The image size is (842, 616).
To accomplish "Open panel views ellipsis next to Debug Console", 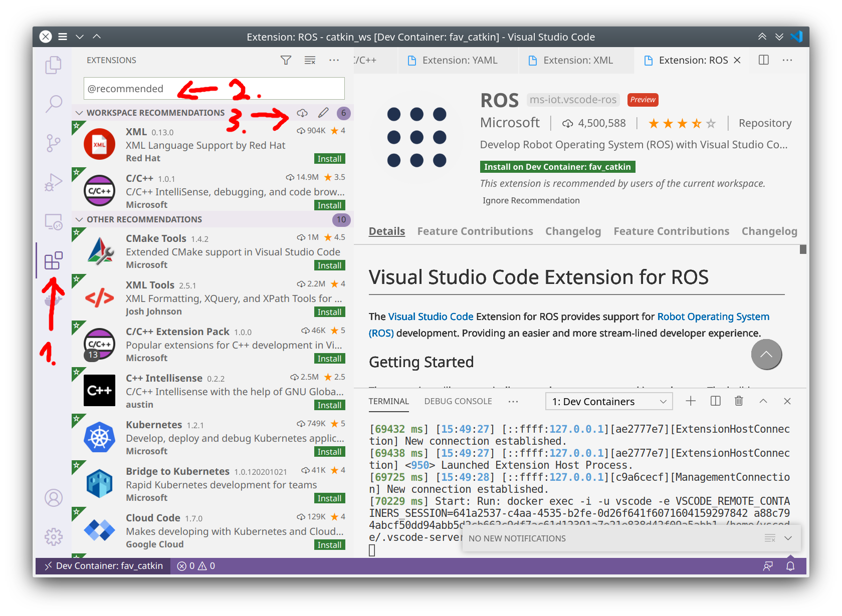I will click(x=513, y=401).
